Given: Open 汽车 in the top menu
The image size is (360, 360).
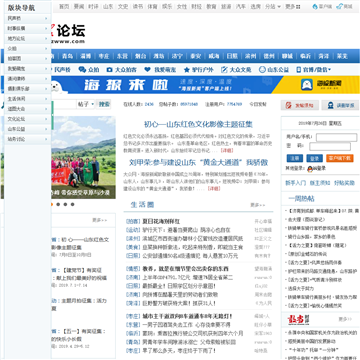Looking at the screenshot, I should [240, 6].
